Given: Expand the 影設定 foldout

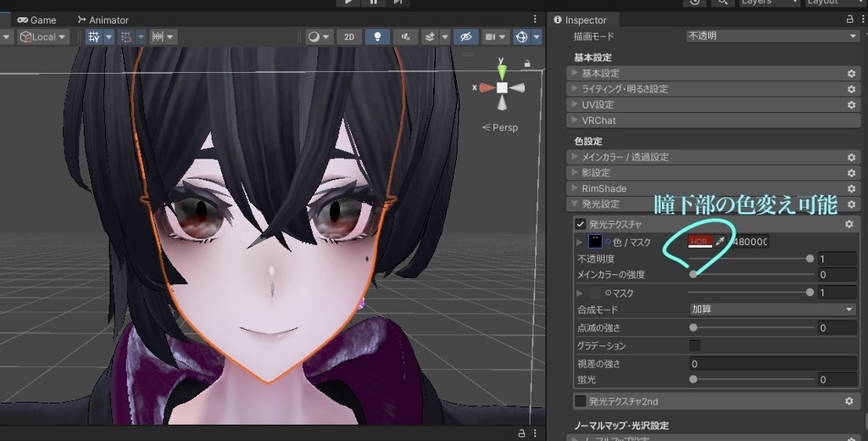Looking at the screenshot, I should click(x=575, y=173).
